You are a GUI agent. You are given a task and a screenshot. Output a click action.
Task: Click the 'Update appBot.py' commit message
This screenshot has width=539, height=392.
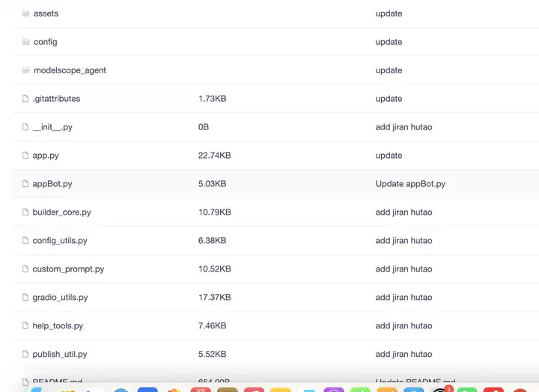click(410, 184)
